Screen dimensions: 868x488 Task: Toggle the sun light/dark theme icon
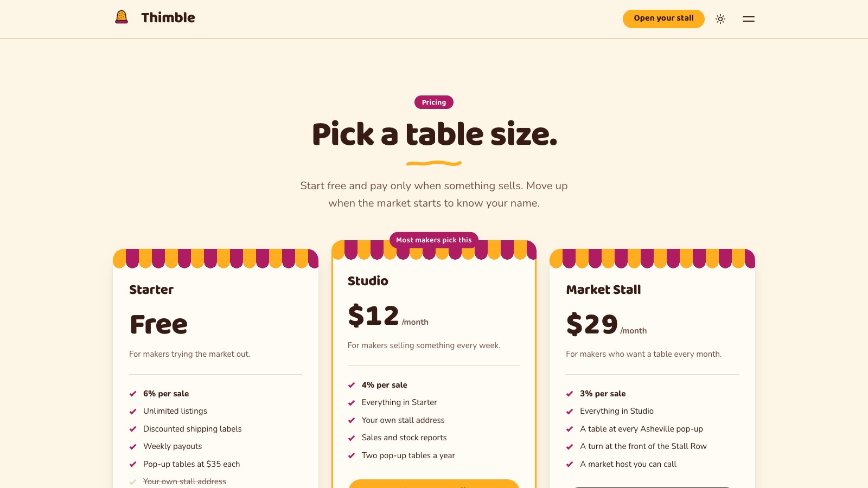720,19
